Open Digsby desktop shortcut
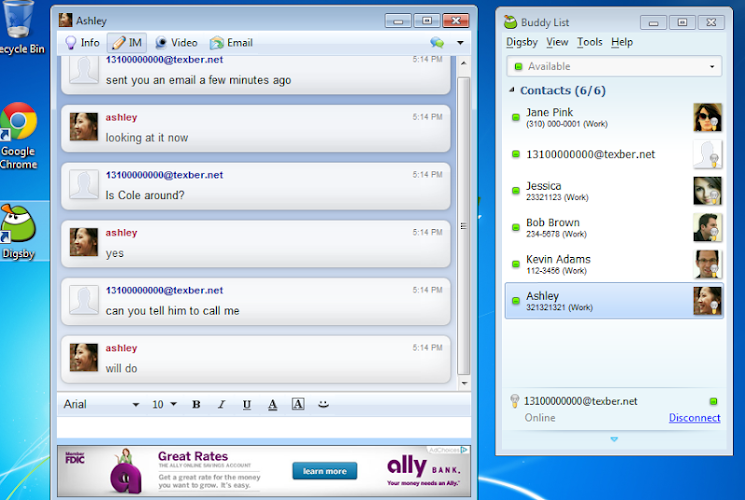The width and height of the screenshot is (745, 500). [x=19, y=232]
